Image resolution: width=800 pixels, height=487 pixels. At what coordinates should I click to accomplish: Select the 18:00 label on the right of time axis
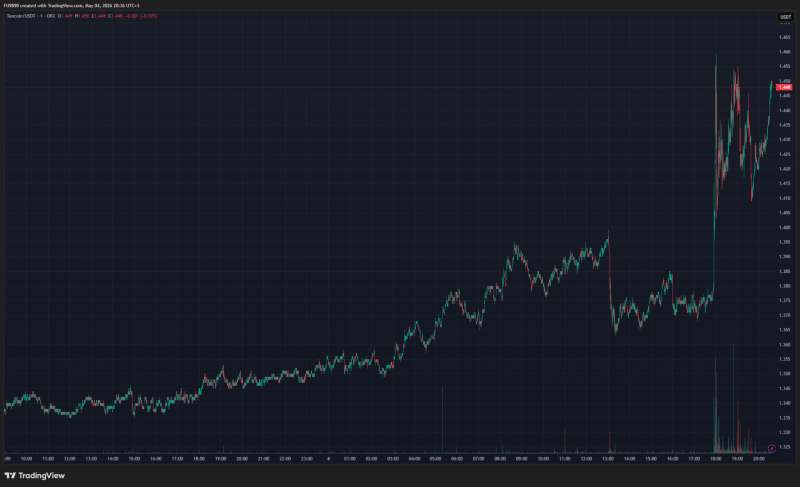(716, 458)
